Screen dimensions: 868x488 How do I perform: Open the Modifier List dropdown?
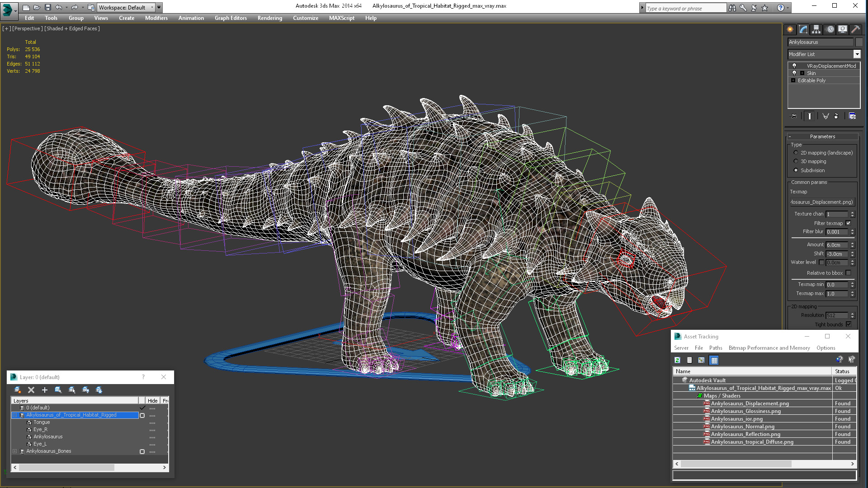click(x=857, y=54)
